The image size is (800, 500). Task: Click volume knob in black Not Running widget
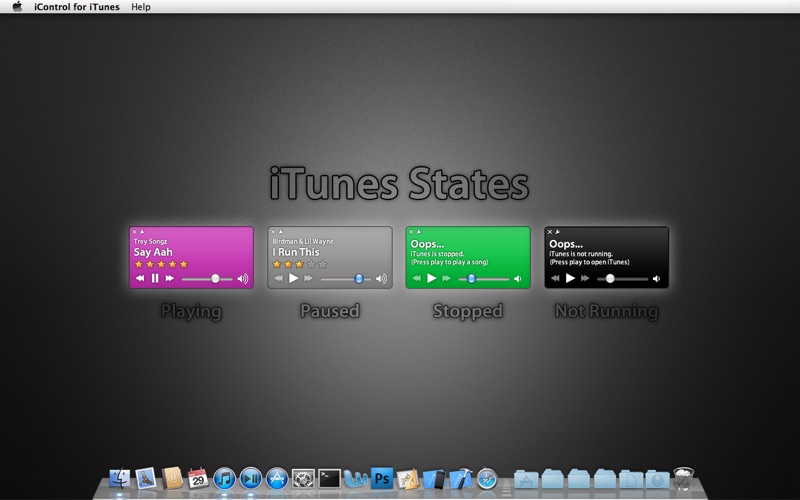(610, 279)
